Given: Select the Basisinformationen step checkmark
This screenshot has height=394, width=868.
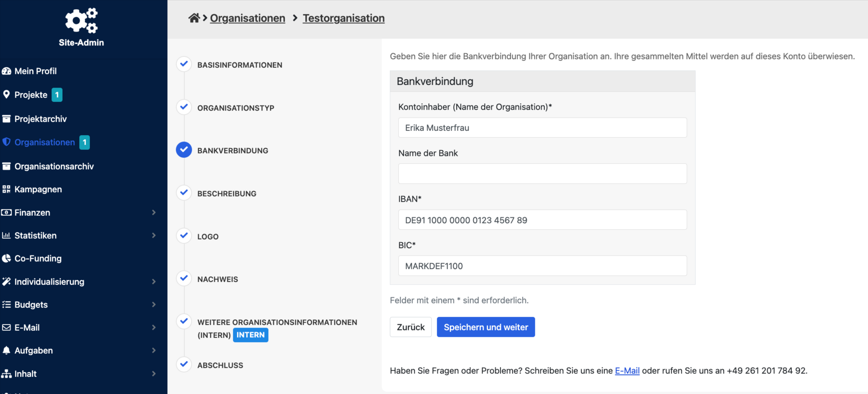Looking at the screenshot, I should tap(184, 64).
